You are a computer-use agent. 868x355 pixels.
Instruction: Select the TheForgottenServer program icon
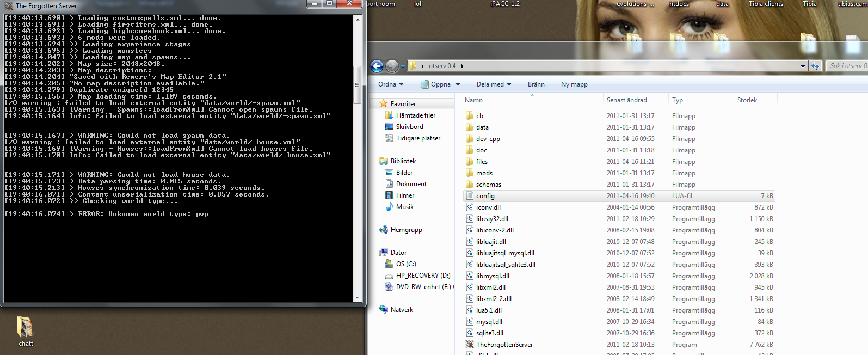[470, 344]
